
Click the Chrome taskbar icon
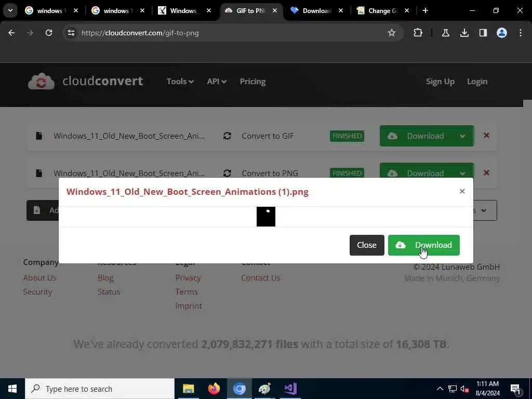[239, 389]
